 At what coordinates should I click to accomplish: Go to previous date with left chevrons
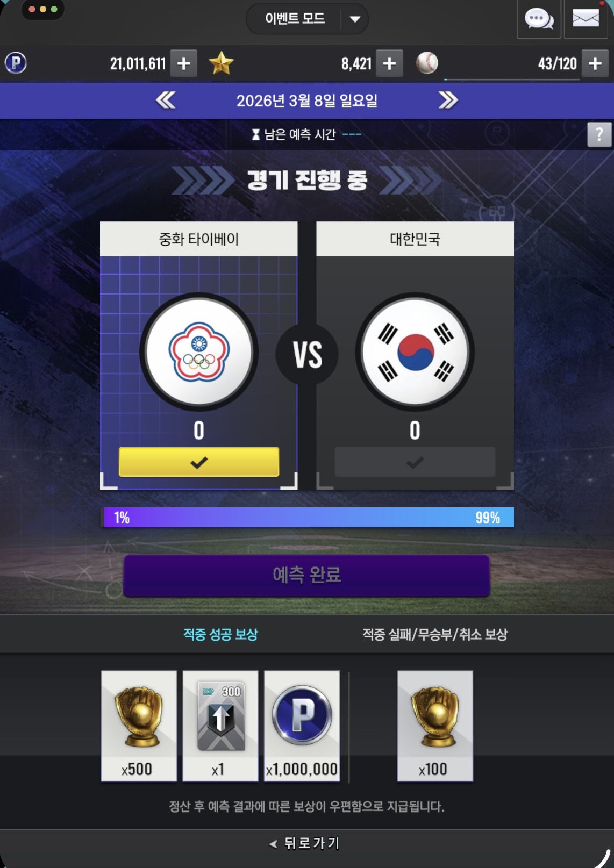(x=166, y=100)
